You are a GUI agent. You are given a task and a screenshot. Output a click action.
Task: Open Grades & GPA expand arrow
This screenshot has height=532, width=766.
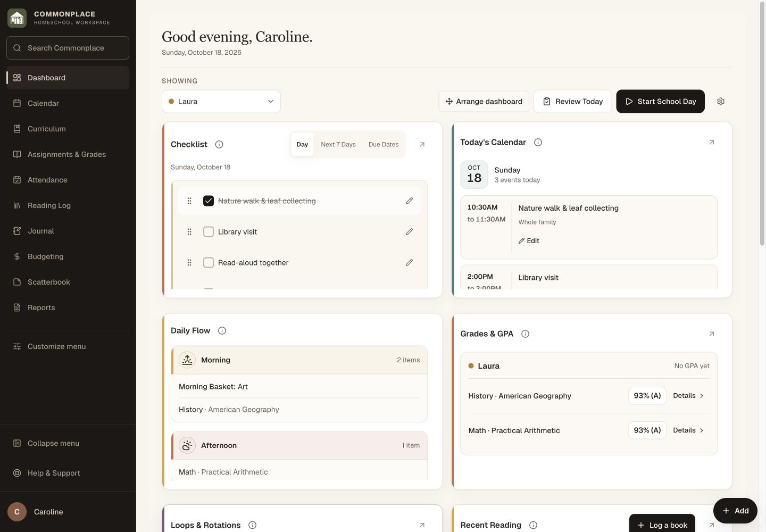click(712, 334)
